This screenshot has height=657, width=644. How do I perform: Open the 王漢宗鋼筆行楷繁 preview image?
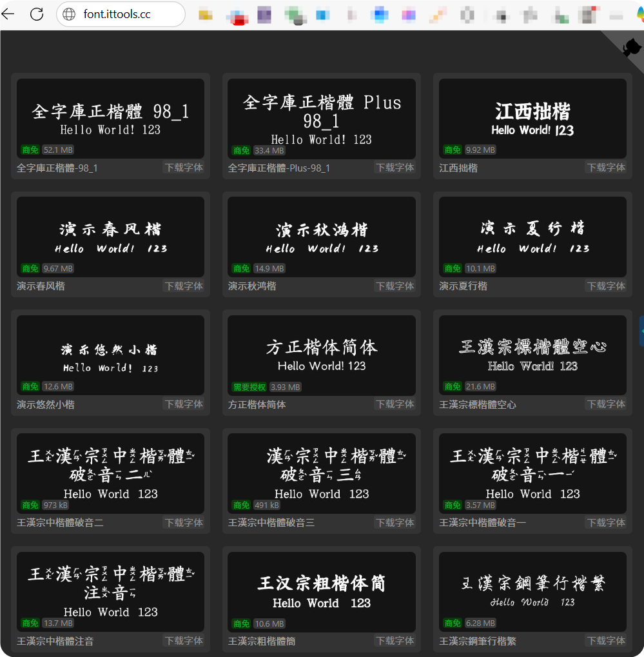click(x=532, y=592)
